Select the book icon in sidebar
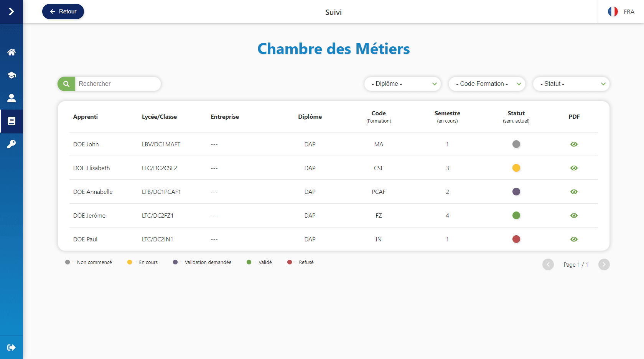This screenshot has width=644, height=359. tap(12, 121)
